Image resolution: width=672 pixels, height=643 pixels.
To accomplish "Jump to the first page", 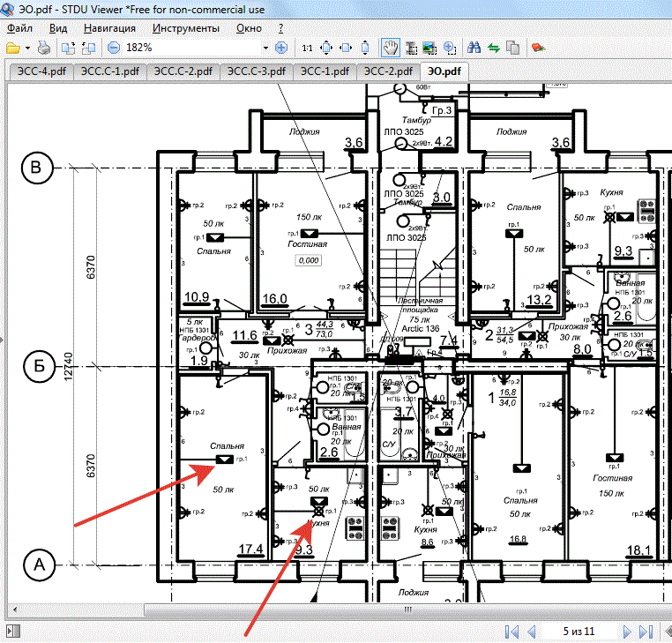I will point(511,632).
